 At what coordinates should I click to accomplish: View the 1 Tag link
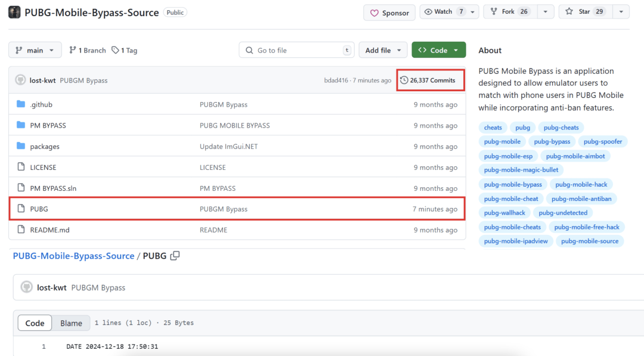[125, 50]
